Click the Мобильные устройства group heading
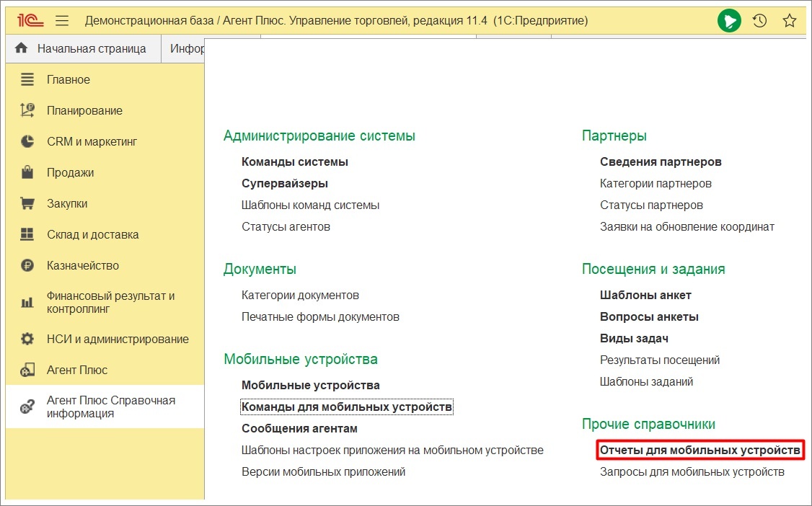Image resolution: width=812 pixels, height=506 pixels. (x=301, y=360)
